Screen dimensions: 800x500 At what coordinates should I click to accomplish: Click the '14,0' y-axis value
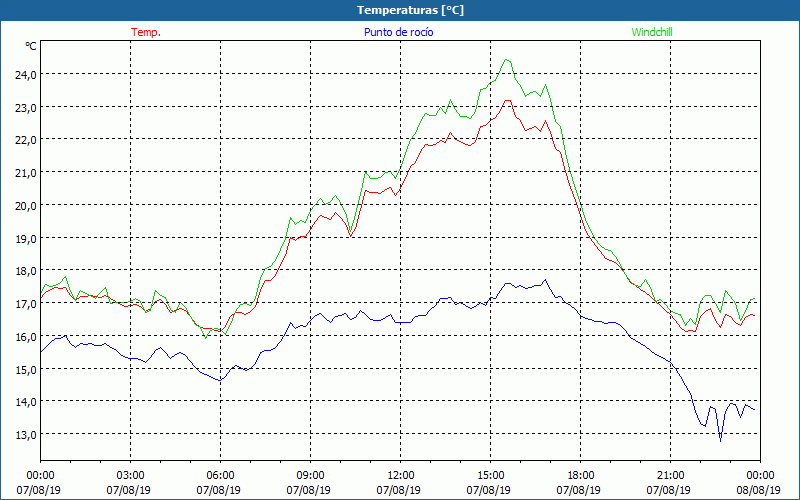(x=26, y=402)
